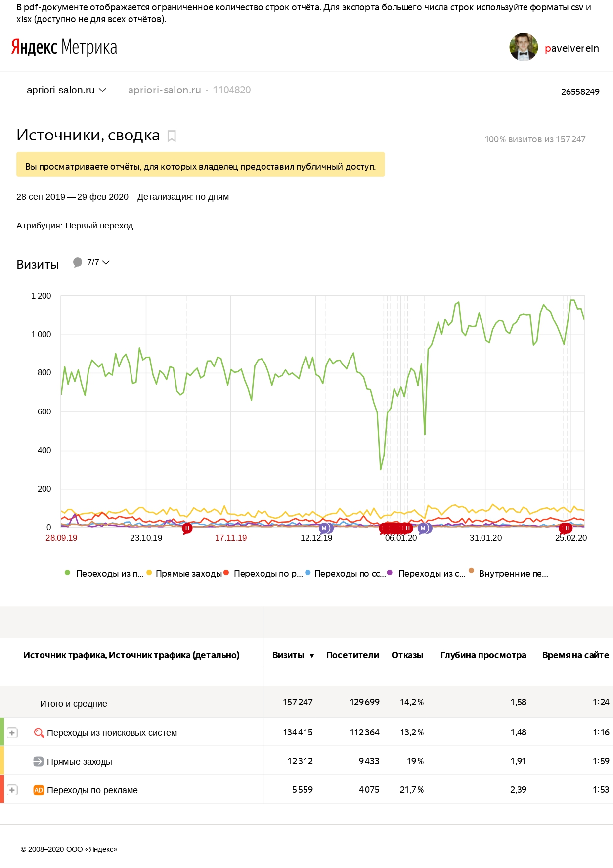
Task: Open the apriori-salon.ru counter dropdown
Action: (x=66, y=90)
